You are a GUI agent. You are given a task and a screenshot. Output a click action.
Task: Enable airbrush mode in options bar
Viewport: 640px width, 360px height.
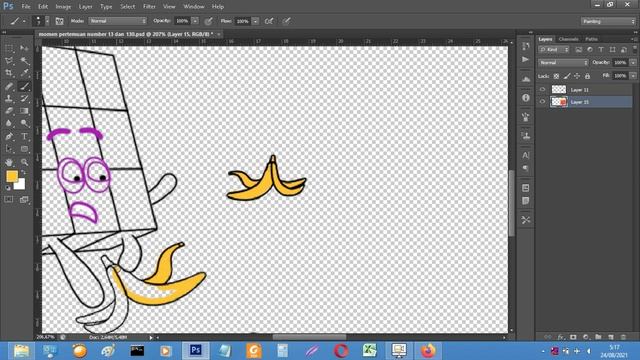(269, 21)
